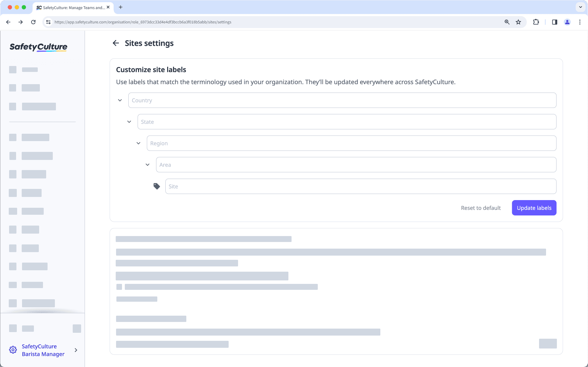Viewport: 588px width, 367px height.
Task: Click the SafetyCulture logo in the sidebar
Action: (x=38, y=47)
